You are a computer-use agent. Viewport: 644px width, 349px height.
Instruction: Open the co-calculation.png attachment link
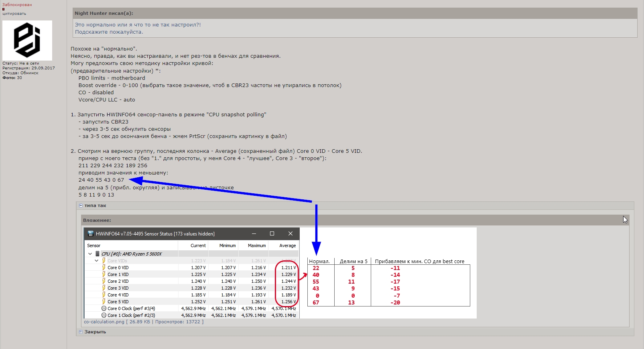click(104, 322)
